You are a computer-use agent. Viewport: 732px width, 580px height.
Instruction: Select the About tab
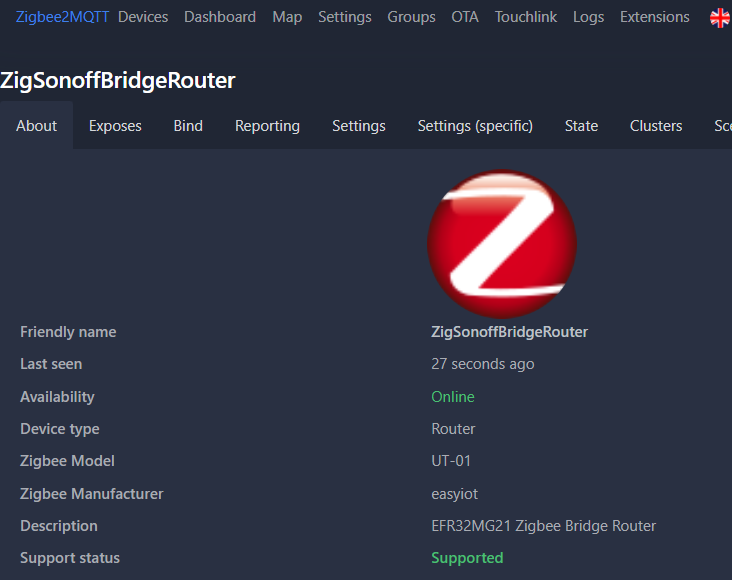coord(36,126)
